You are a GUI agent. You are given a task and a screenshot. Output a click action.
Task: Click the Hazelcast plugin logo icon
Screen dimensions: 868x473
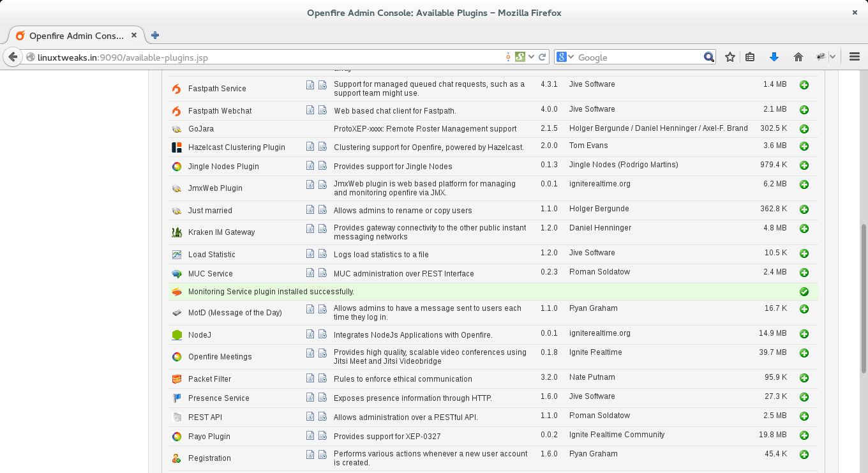[177, 147]
